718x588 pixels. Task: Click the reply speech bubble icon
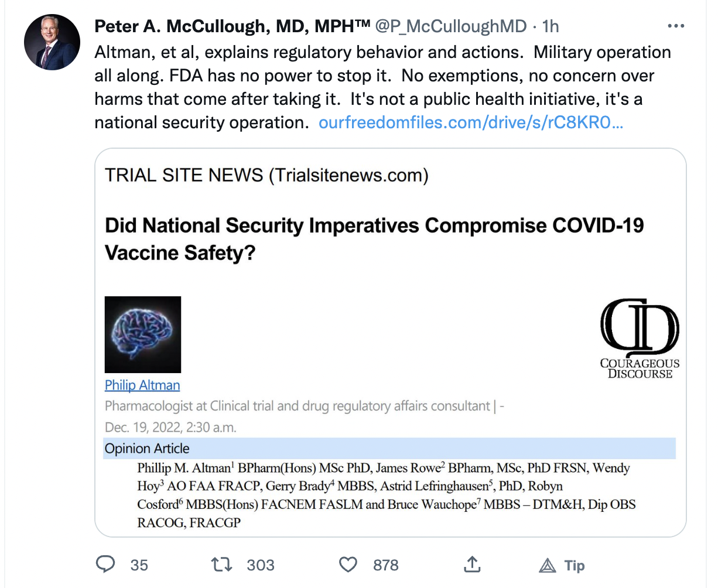pyautogui.click(x=105, y=565)
